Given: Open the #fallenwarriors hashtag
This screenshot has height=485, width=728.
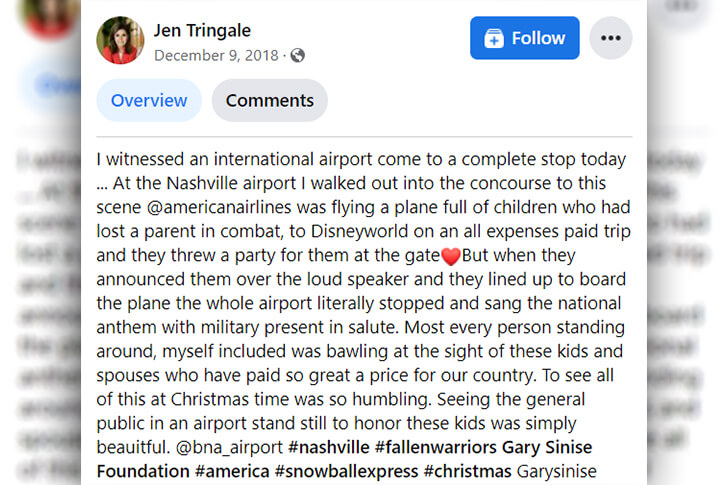Looking at the screenshot, I should pos(436,447).
